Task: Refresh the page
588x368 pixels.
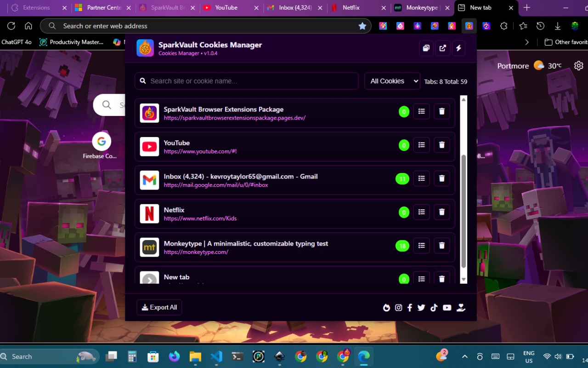Action: click(x=11, y=26)
